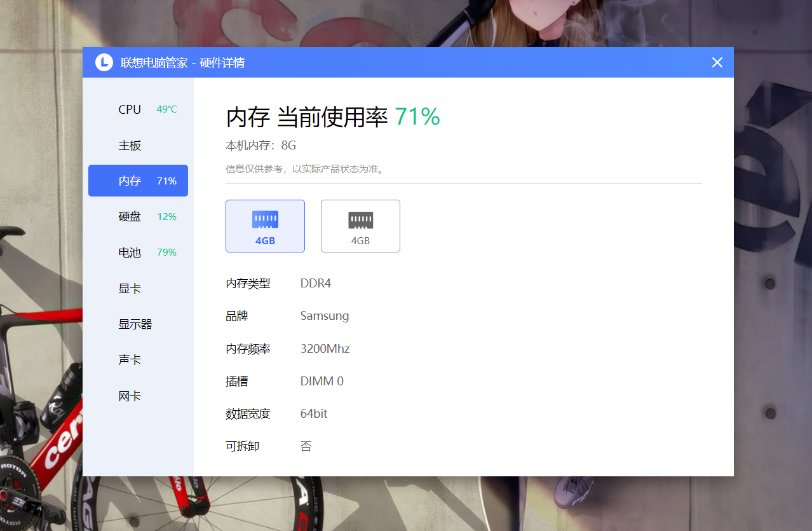The width and height of the screenshot is (812, 531).
Task: Open the 主板 motherboard tab
Action: pos(138,145)
